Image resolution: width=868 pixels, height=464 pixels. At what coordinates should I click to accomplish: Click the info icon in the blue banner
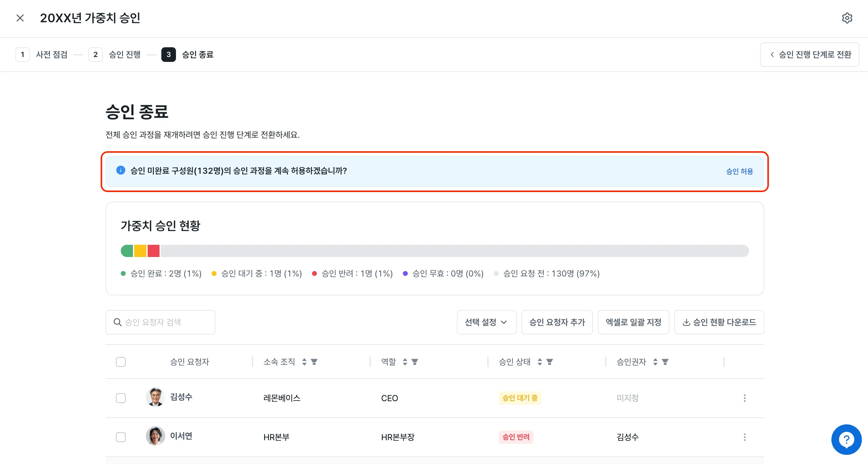click(x=121, y=171)
